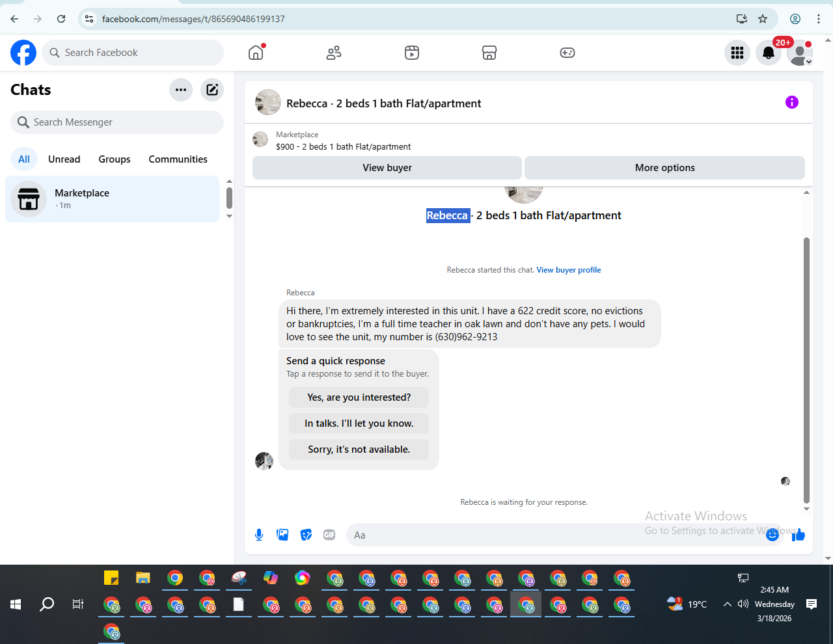View site information icon beside the URL
The height and width of the screenshot is (644, 833).
90,19
